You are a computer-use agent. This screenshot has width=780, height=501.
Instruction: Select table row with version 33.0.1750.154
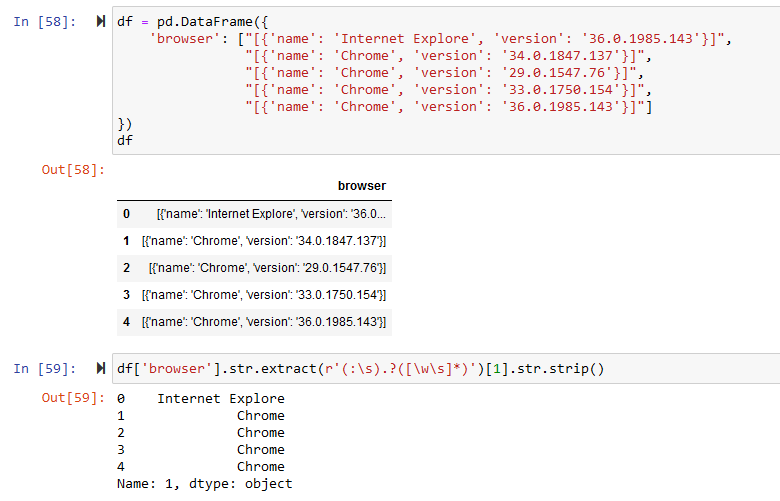(254, 295)
